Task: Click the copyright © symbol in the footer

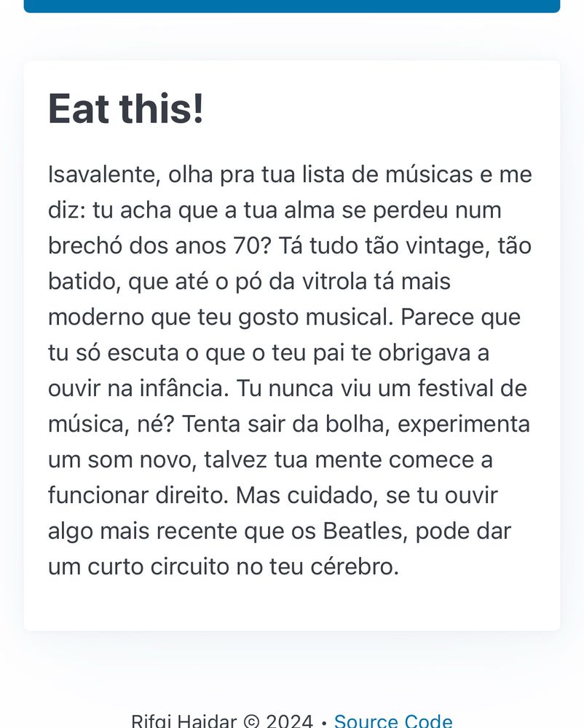Action: click(251, 721)
